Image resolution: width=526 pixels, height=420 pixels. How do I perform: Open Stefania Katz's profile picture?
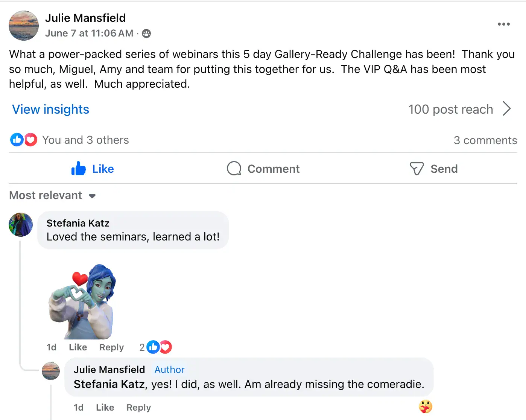[x=21, y=225]
